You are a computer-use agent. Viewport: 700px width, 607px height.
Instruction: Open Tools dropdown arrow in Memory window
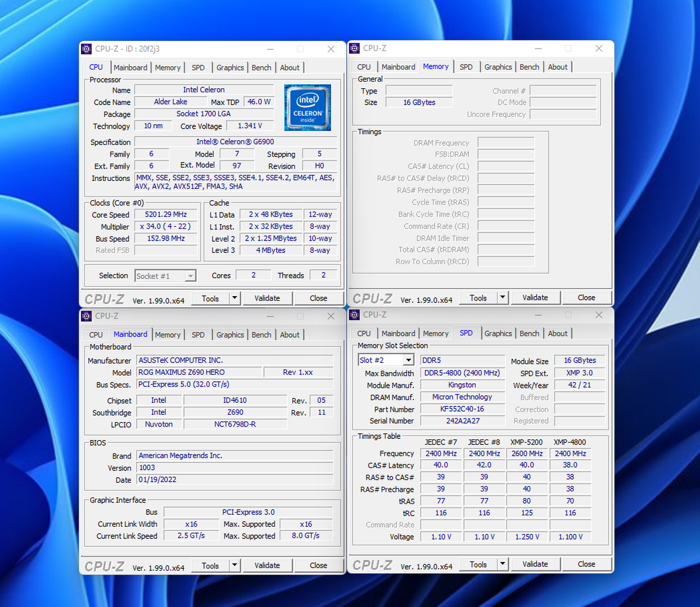pyautogui.click(x=503, y=297)
